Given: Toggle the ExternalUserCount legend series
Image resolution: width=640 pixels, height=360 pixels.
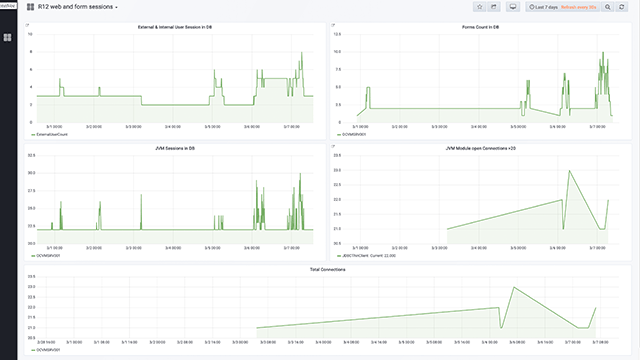Looking at the screenshot, I should (52, 134).
